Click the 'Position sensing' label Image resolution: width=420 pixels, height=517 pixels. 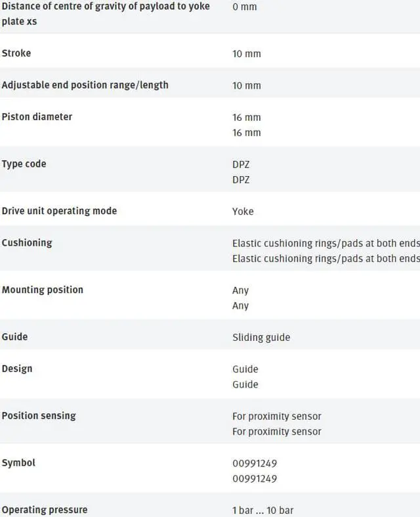click(39, 416)
